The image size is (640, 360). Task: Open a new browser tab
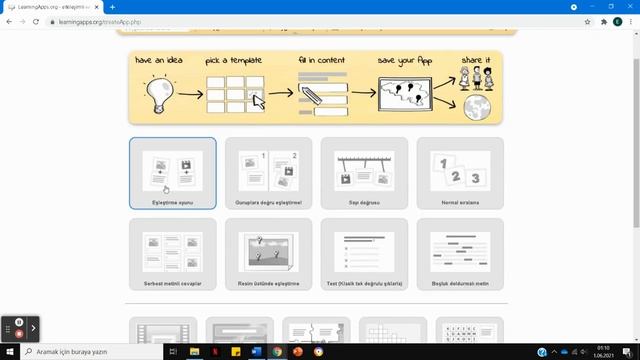[x=112, y=7]
